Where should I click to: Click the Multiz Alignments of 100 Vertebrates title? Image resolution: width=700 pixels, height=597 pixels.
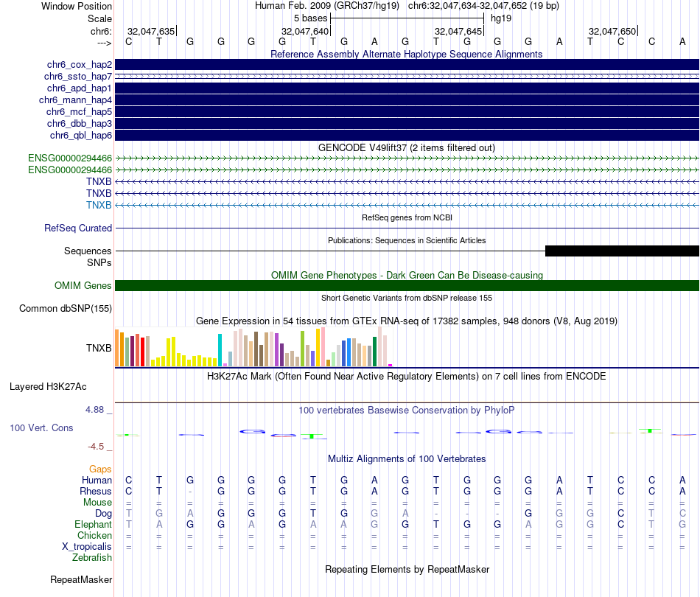click(406, 459)
